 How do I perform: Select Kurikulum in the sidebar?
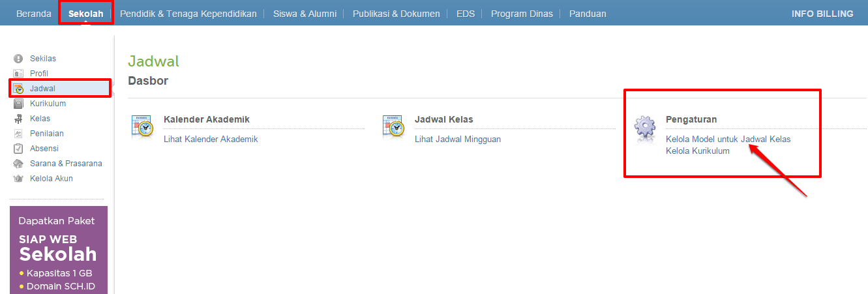pos(48,104)
